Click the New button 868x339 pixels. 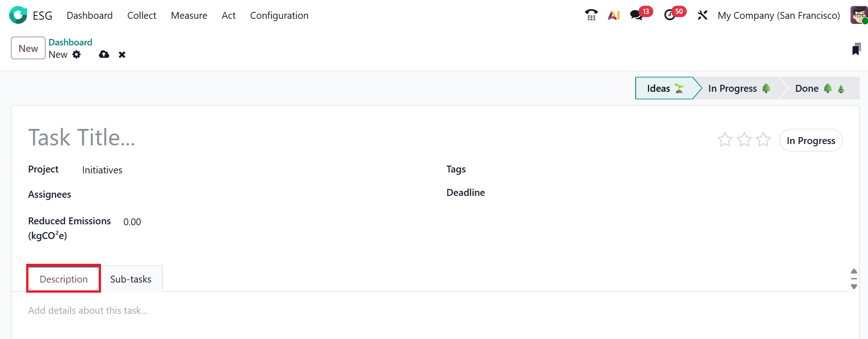pos(28,48)
